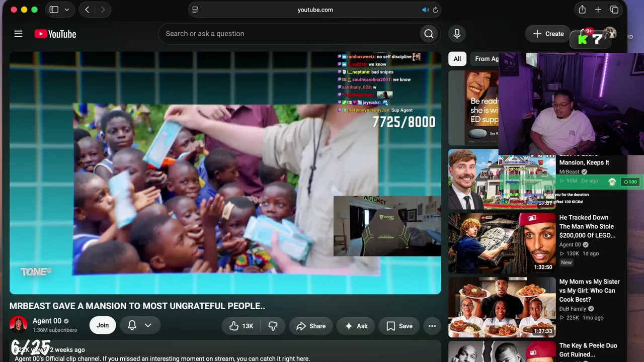Select the 'All' filter chip
644x362 pixels.
[457, 59]
